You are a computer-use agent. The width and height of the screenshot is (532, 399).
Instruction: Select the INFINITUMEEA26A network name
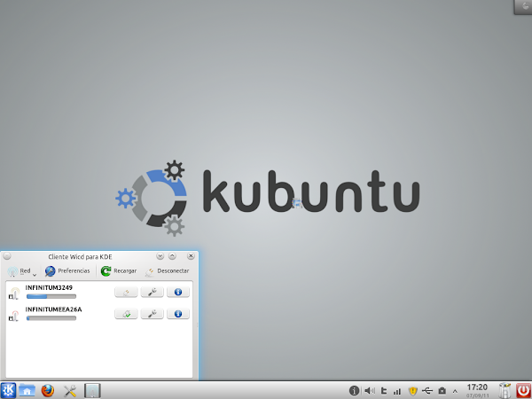pos(53,309)
